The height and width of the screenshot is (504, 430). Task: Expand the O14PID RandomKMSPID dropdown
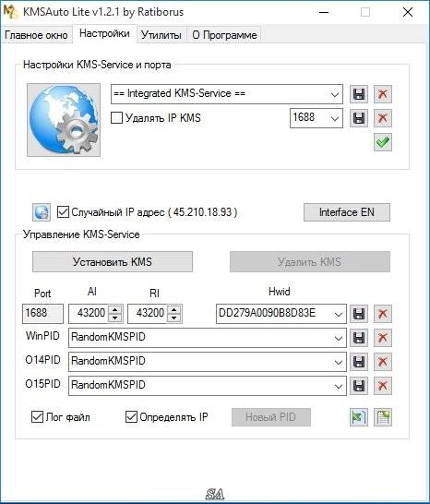[x=338, y=362]
